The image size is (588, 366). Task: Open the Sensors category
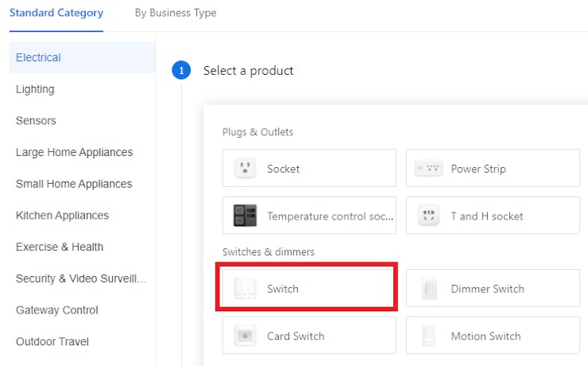(x=36, y=121)
